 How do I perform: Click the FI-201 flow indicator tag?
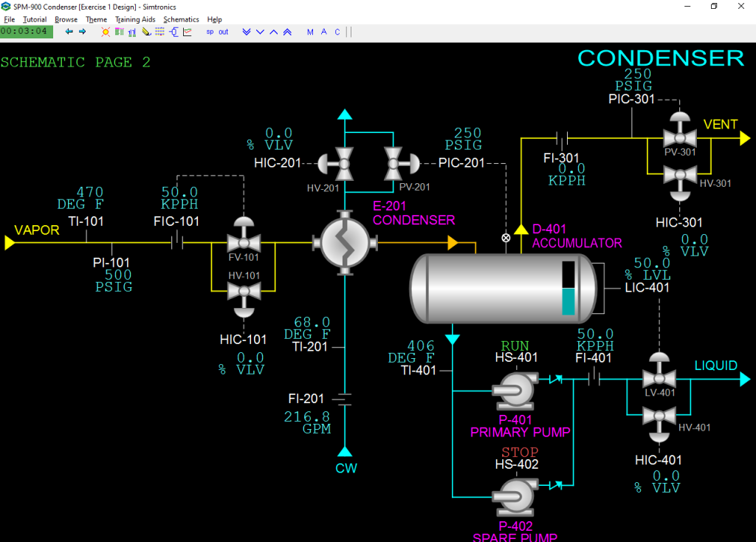click(306, 399)
